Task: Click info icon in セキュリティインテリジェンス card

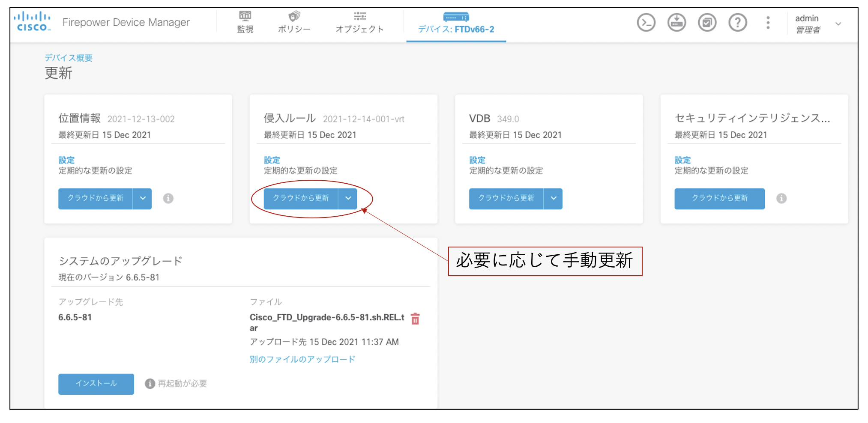Action: 781,199
